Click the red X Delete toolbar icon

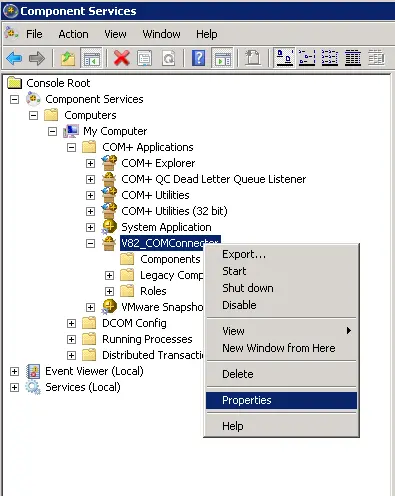point(122,58)
